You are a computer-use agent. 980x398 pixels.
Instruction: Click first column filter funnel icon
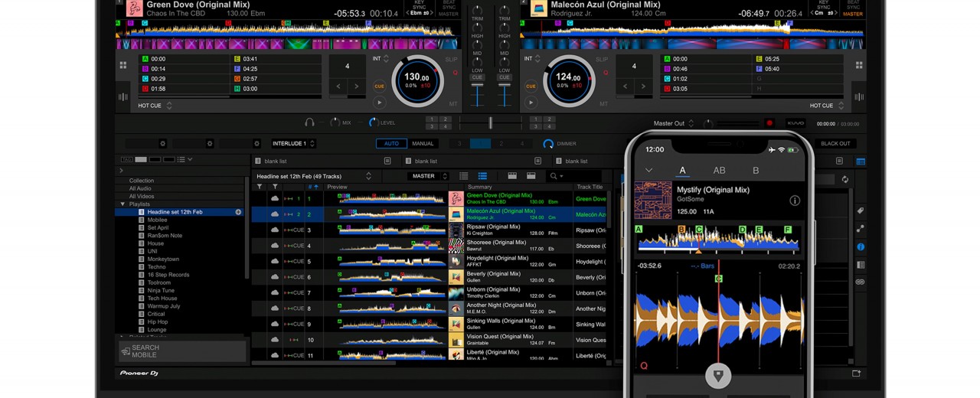[x=260, y=187]
